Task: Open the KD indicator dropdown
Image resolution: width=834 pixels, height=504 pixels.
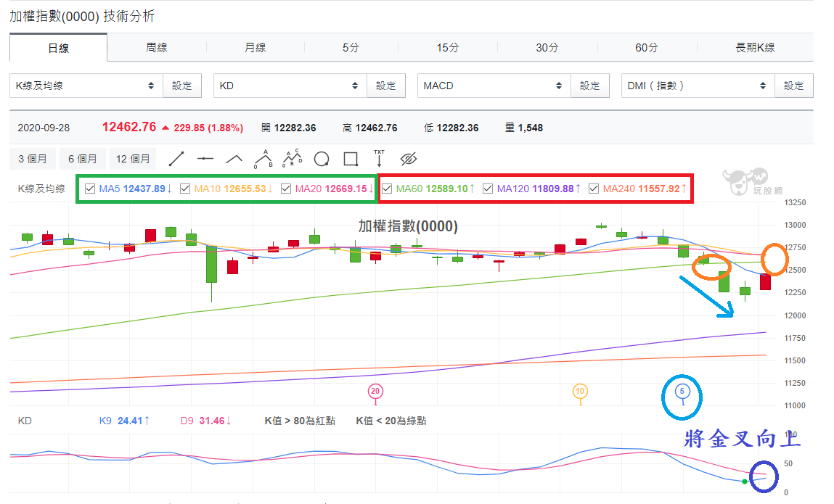Action: pyautogui.click(x=290, y=86)
